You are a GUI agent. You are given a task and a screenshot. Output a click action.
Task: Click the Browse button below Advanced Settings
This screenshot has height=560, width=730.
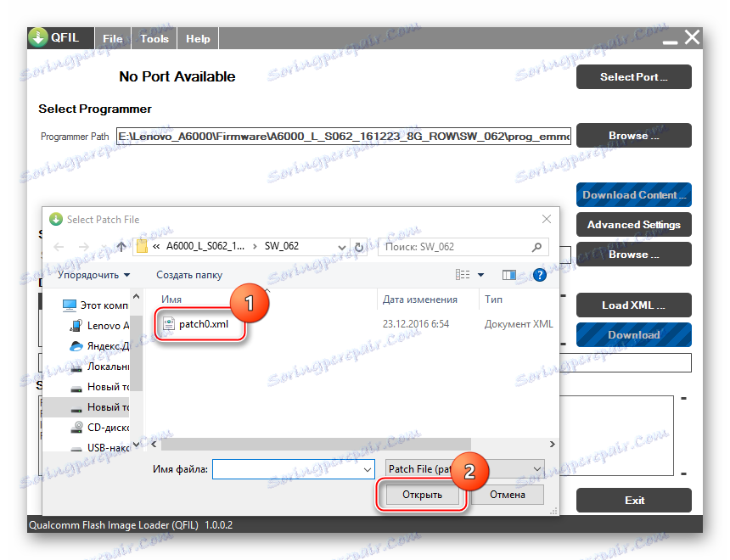633,255
